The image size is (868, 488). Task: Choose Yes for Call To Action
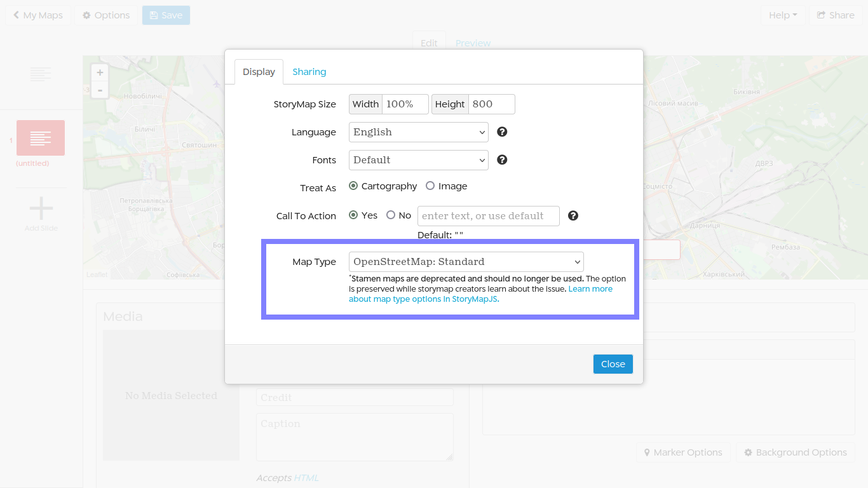[353, 215]
